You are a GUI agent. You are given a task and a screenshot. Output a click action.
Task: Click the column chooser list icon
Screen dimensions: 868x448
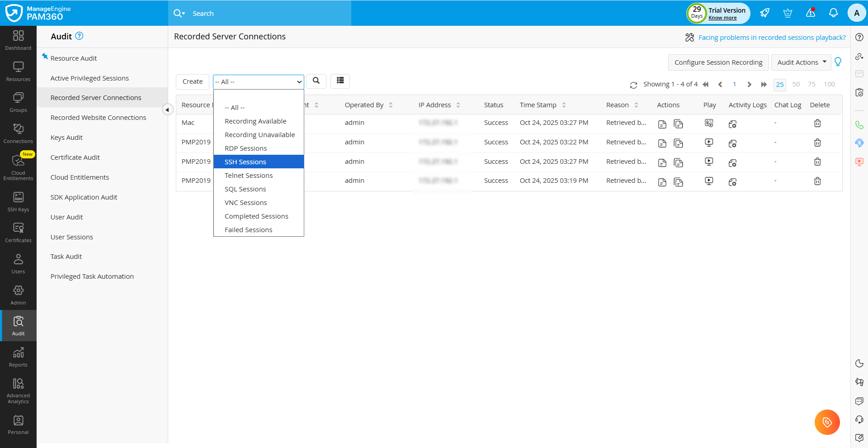(x=340, y=81)
